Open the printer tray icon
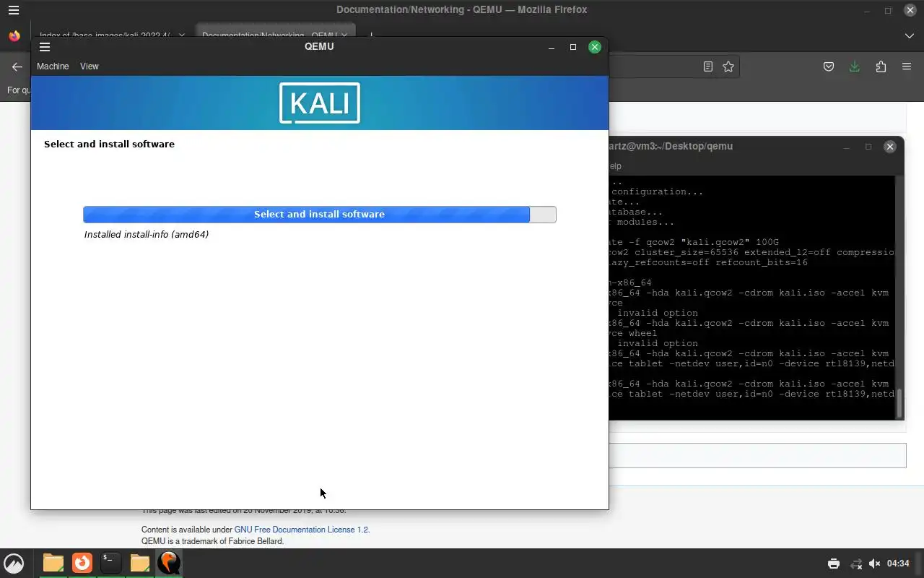 point(834,564)
